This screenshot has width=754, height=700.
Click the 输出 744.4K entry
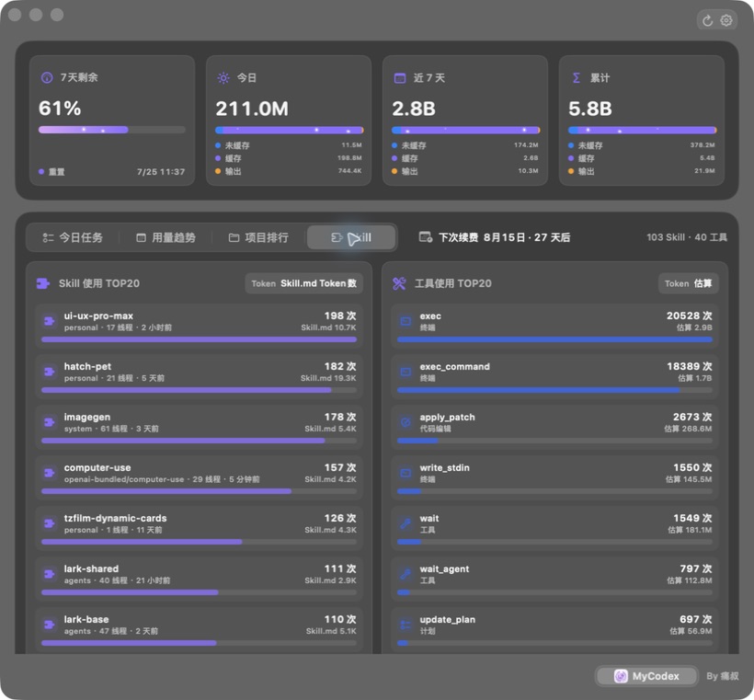tap(289, 171)
